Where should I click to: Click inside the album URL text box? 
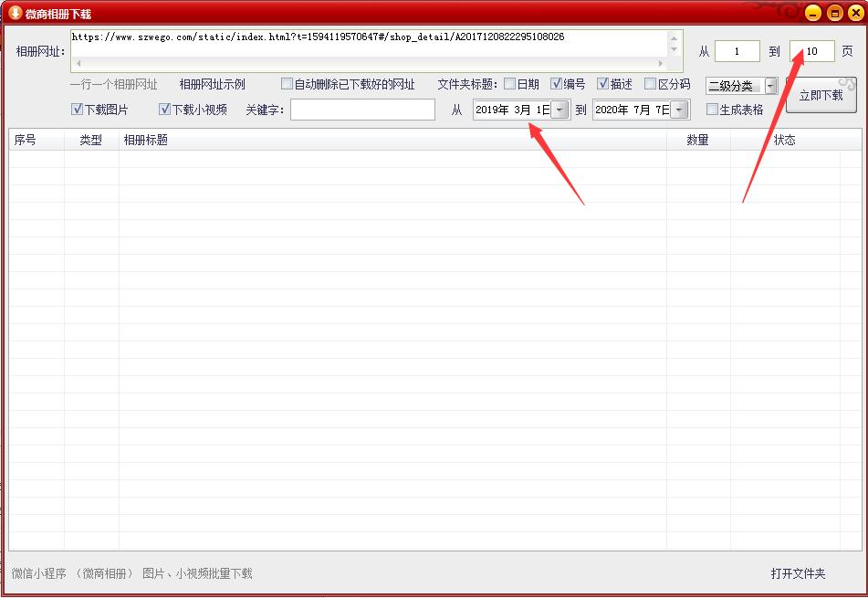point(369,43)
